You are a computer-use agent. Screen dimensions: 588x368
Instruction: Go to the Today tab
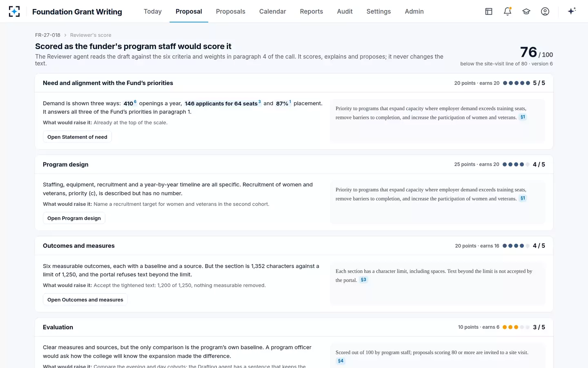(153, 11)
